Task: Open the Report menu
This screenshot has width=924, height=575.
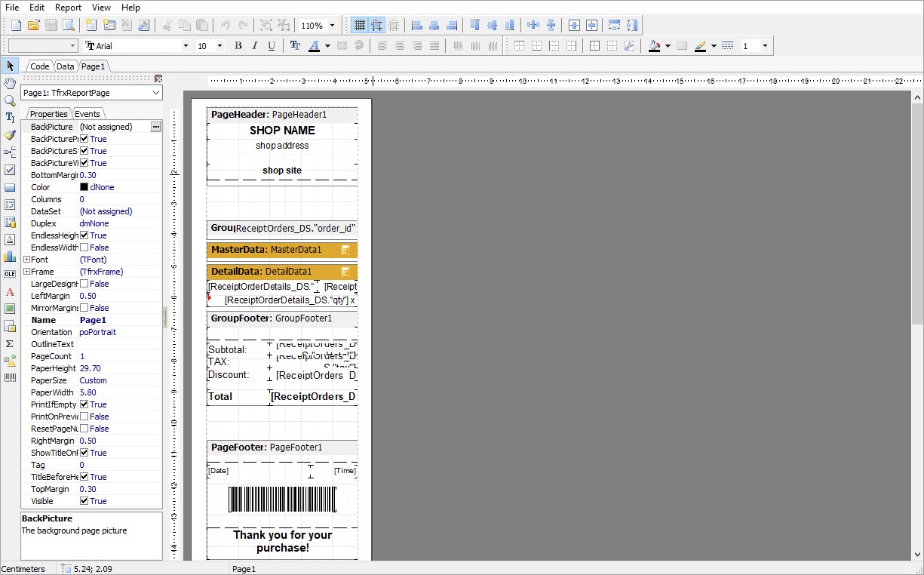Action: [x=68, y=8]
